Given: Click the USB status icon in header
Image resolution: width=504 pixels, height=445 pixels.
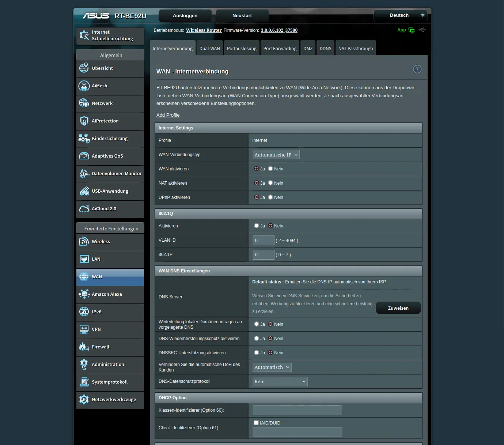Looking at the screenshot, I should (x=422, y=30).
